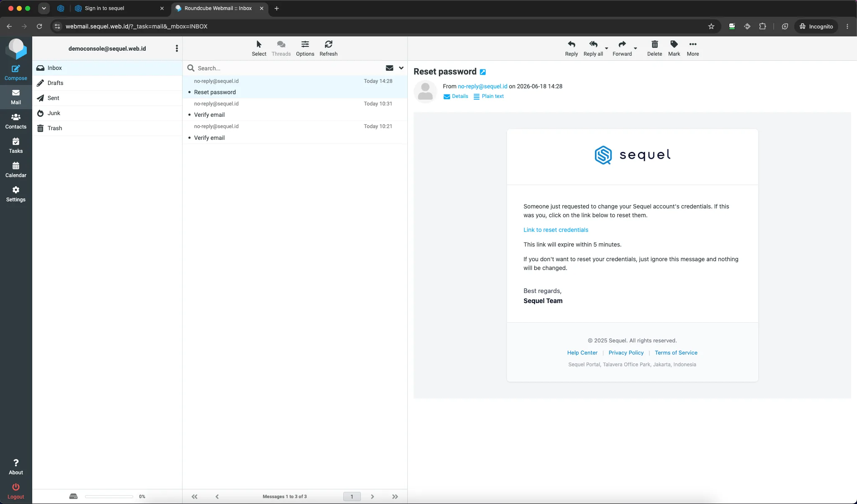Click the Link to reset credentials
Screen dimensions: 857x504
coord(556,230)
